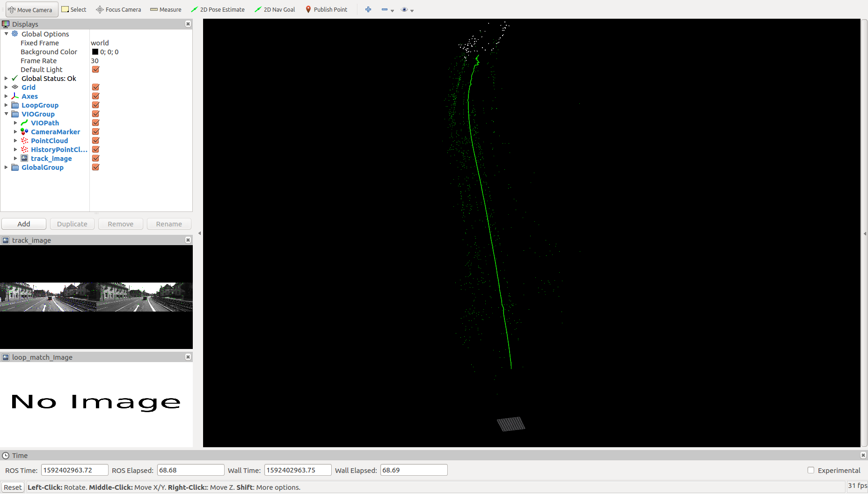Image resolution: width=868 pixels, height=494 pixels.
Task: Disable the HistoryPointCloud checkbox
Action: (95, 149)
